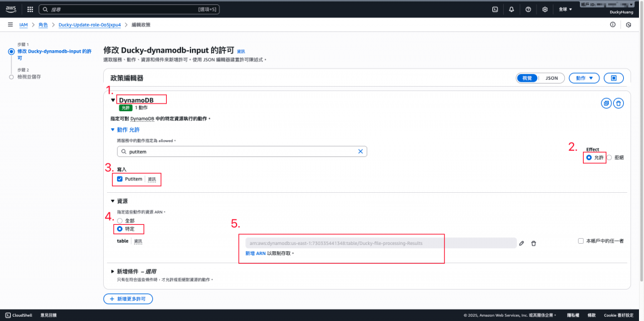Click 新增更多許可 button
644x321 pixels.
[128, 299]
